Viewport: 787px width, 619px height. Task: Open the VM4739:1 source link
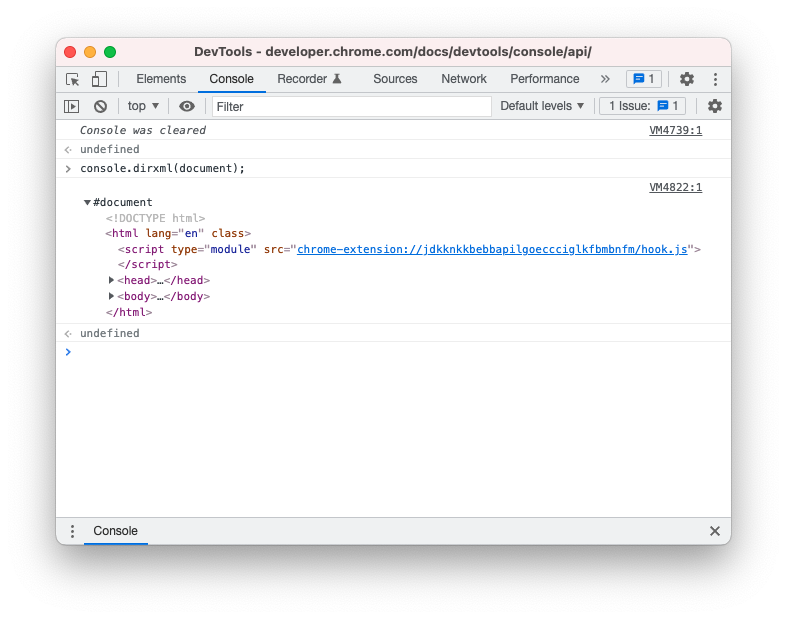[675, 131]
